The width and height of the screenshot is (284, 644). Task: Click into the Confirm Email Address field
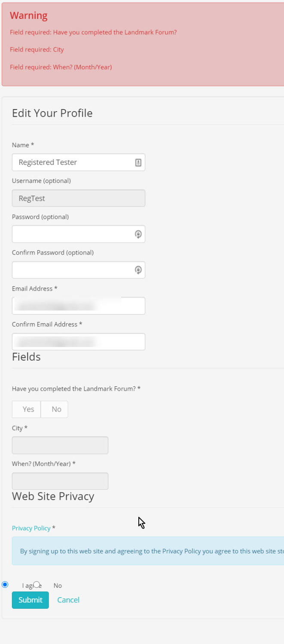pos(79,342)
